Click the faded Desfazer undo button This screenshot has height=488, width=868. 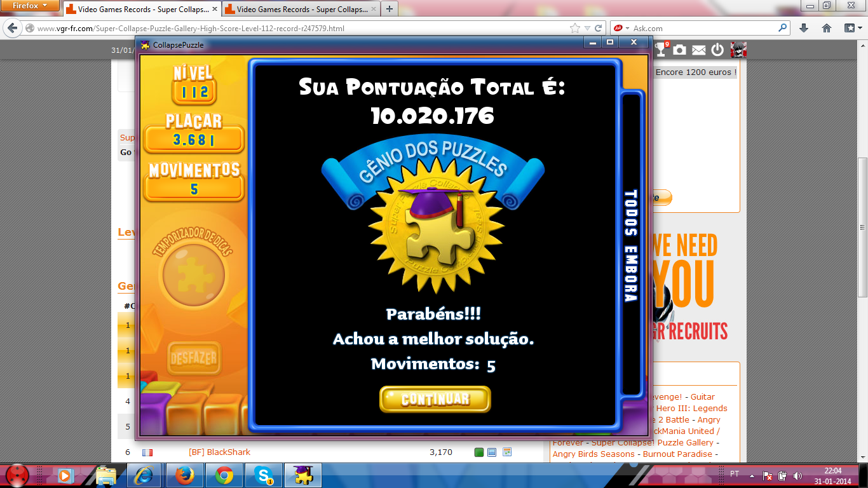[x=194, y=359]
